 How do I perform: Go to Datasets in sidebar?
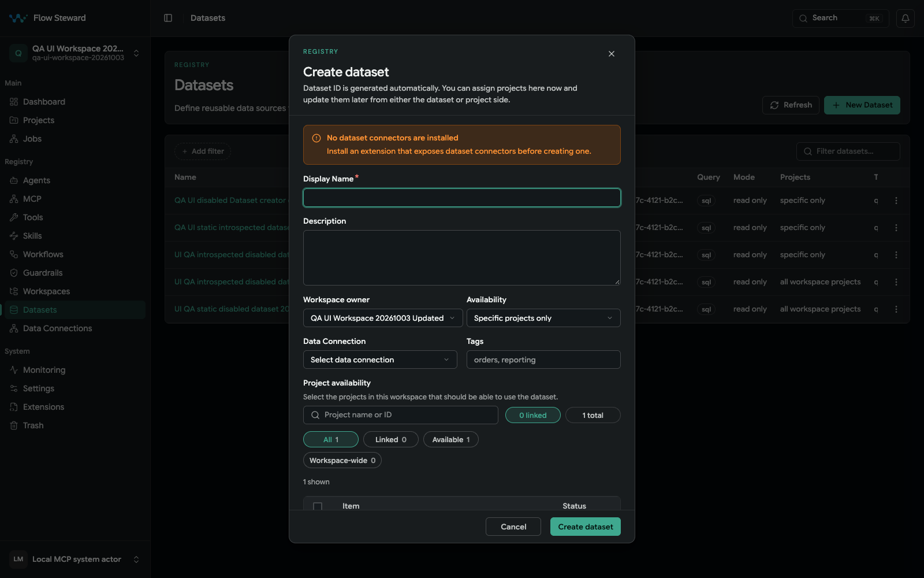click(x=75, y=310)
